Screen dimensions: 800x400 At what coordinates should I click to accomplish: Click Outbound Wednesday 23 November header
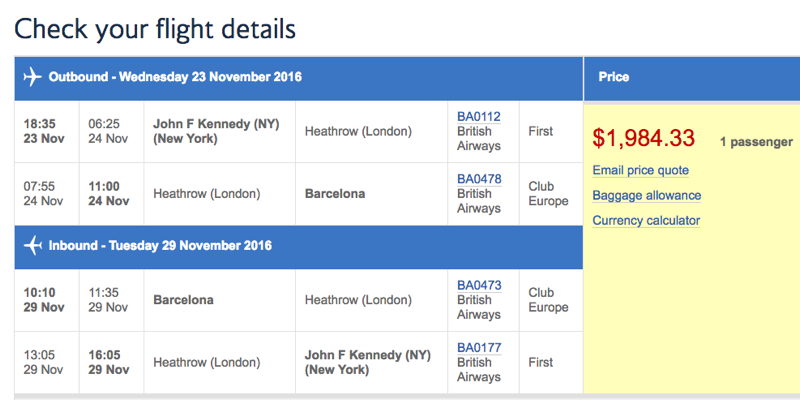[x=298, y=79]
